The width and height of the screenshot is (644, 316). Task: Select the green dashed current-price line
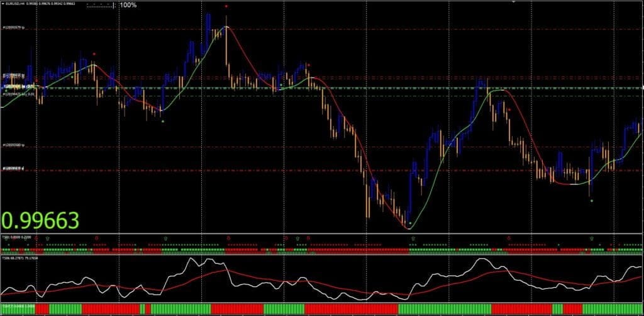pyautogui.click(x=322, y=88)
